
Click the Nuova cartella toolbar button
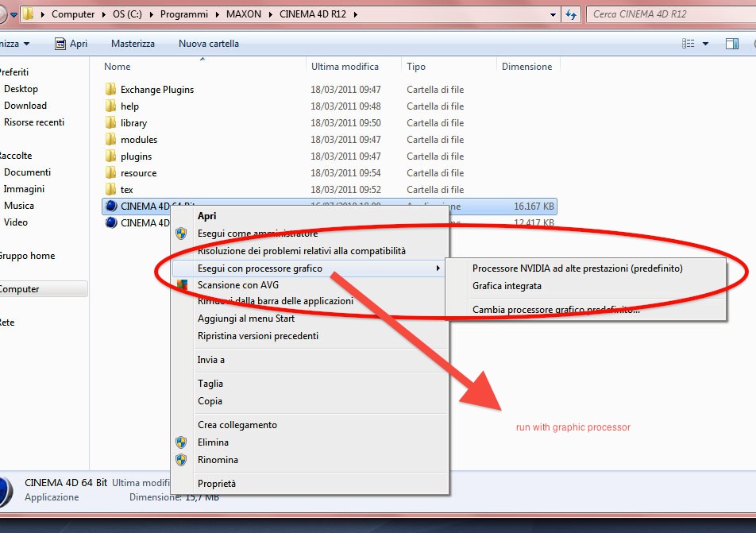pos(209,44)
